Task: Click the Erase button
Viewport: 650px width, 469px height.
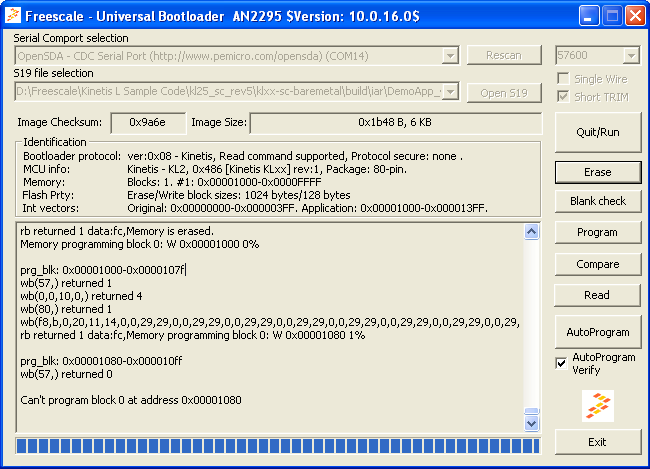Action: pyautogui.click(x=598, y=172)
